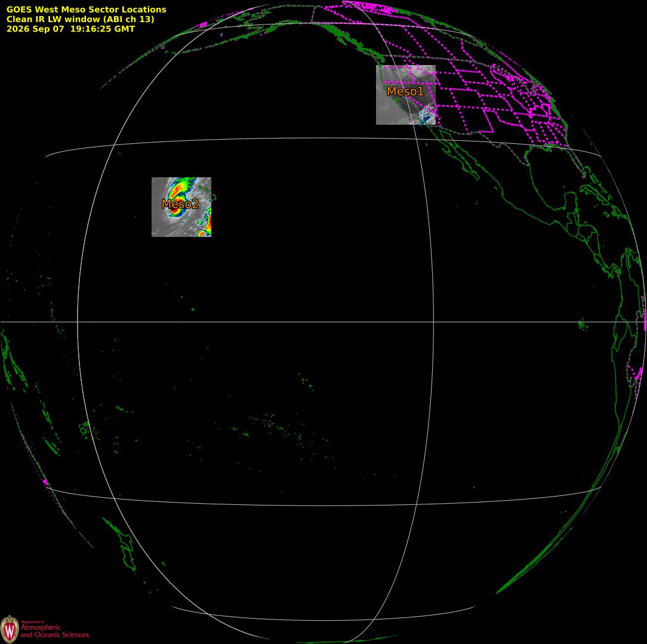Click the GOES West Meso Sector Locations title
Screen dimensions: 647x644
86,10
